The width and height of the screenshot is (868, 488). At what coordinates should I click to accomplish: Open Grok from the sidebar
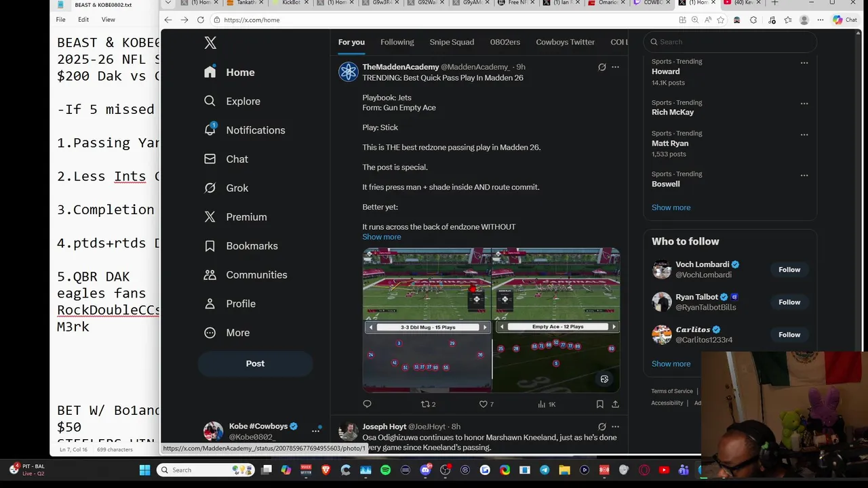pos(226,188)
